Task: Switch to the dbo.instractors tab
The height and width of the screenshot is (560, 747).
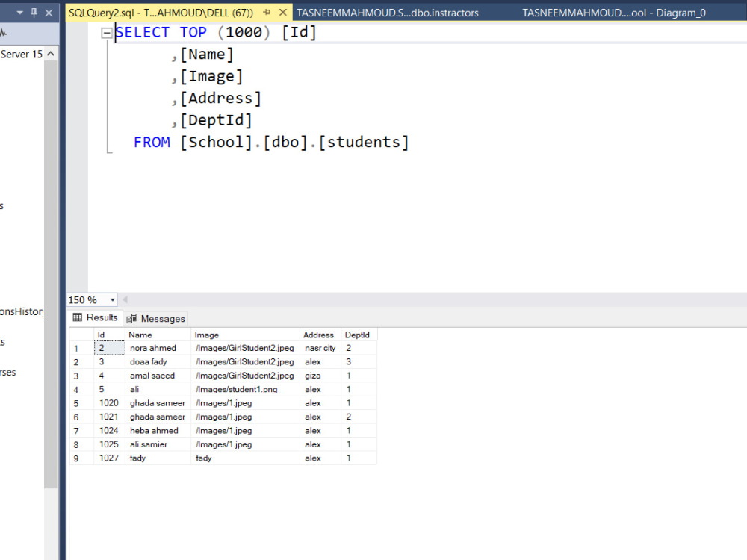Action: click(x=387, y=13)
